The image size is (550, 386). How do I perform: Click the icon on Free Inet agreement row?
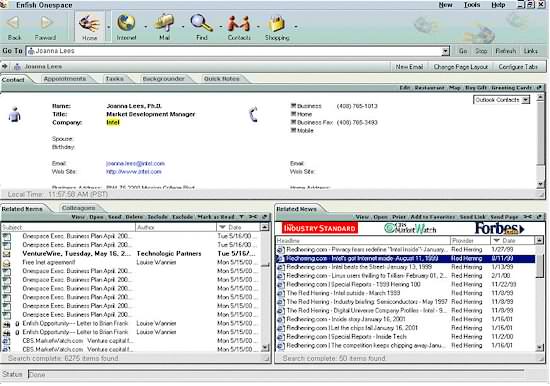6,262
